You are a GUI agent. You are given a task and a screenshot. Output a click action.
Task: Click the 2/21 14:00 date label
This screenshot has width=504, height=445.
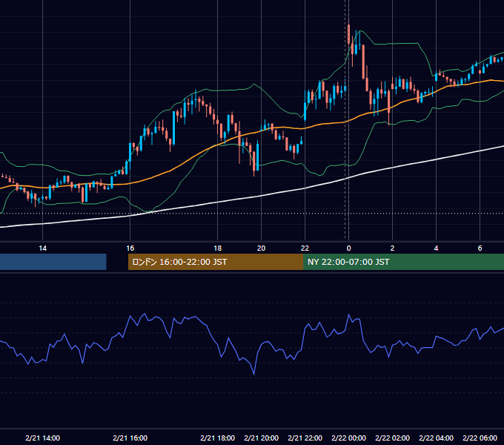click(42, 438)
